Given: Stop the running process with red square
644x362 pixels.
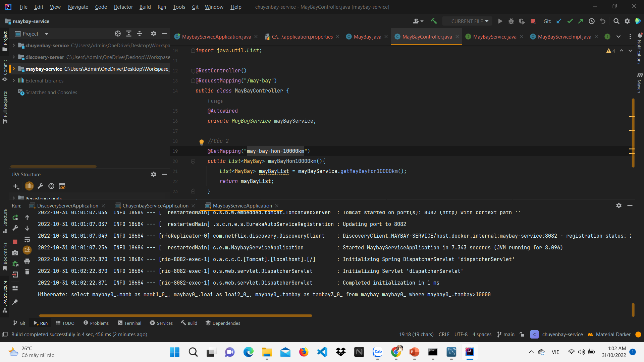Looking at the screenshot, I should pos(533,21).
